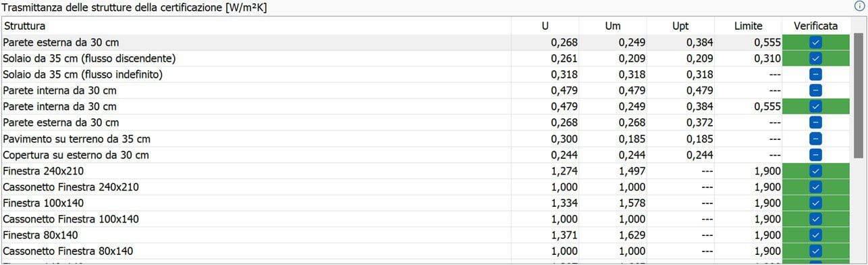Click Limite value 0,310 in Solaio row
The width and height of the screenshot is (868, 265).
tap(767, 58)
